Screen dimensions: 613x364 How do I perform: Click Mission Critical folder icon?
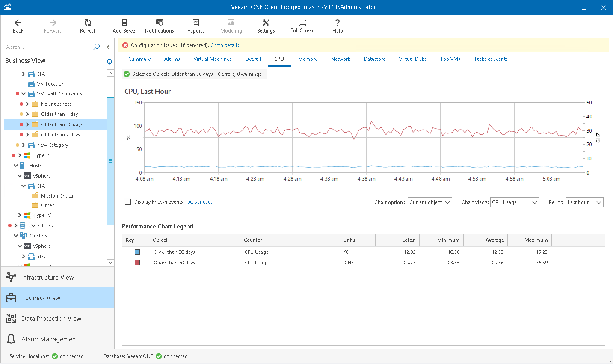click(35, 196)
